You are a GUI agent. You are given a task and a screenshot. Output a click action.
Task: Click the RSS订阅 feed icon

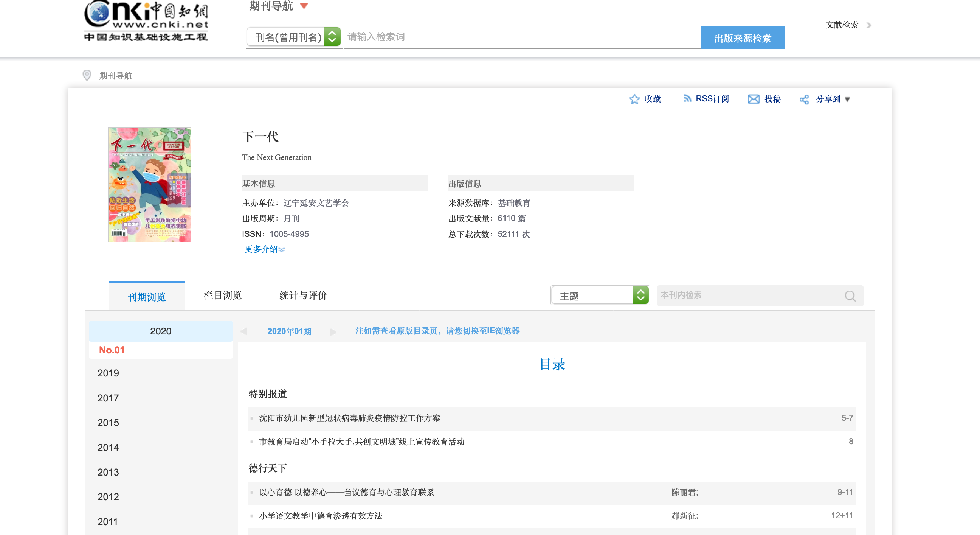pyautogui.click(x=687, y=99)
